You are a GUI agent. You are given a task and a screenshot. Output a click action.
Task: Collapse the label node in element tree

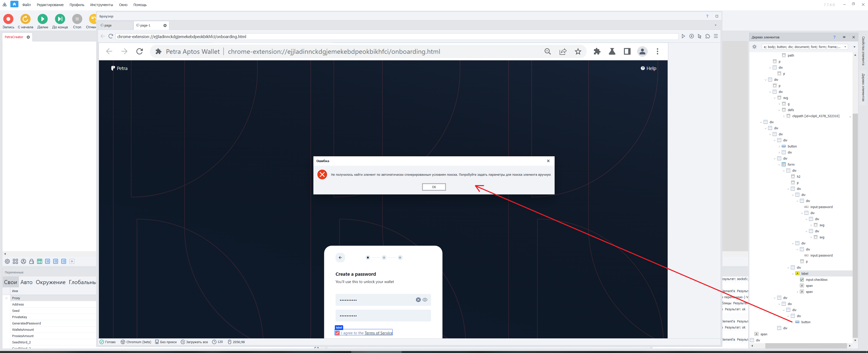coord(793,274)
